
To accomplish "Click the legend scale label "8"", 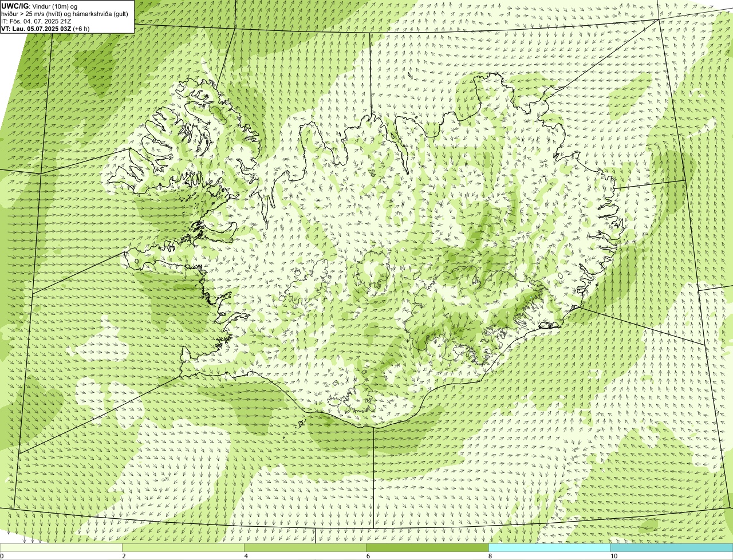I will click(490, 556).
